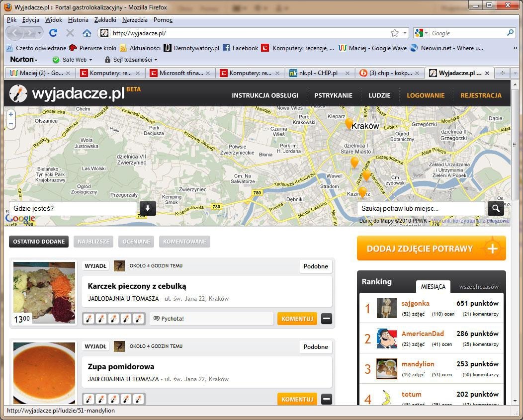Image resolution: width=523 pixels, height=420 pixels.
Task: Select the NAJBLIŻSZE filter tab
Action: (x=93, y=242)
